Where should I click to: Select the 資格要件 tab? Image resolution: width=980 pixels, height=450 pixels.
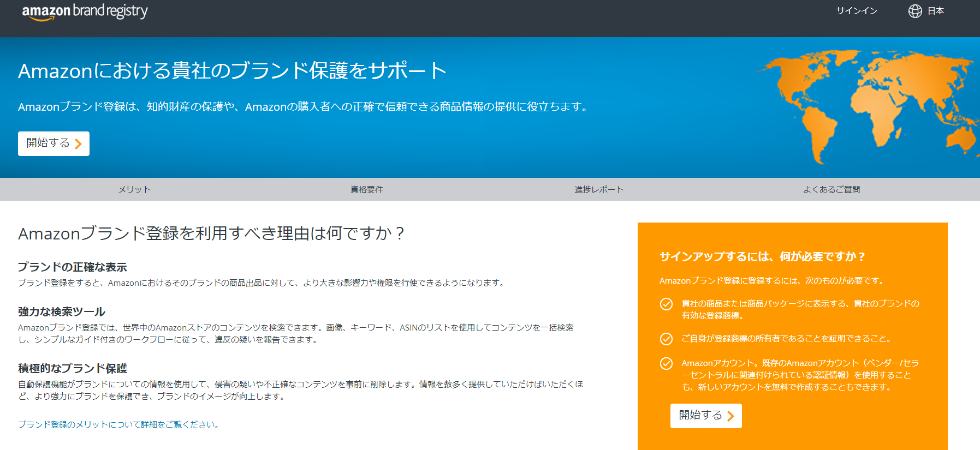tap(367, 189)
